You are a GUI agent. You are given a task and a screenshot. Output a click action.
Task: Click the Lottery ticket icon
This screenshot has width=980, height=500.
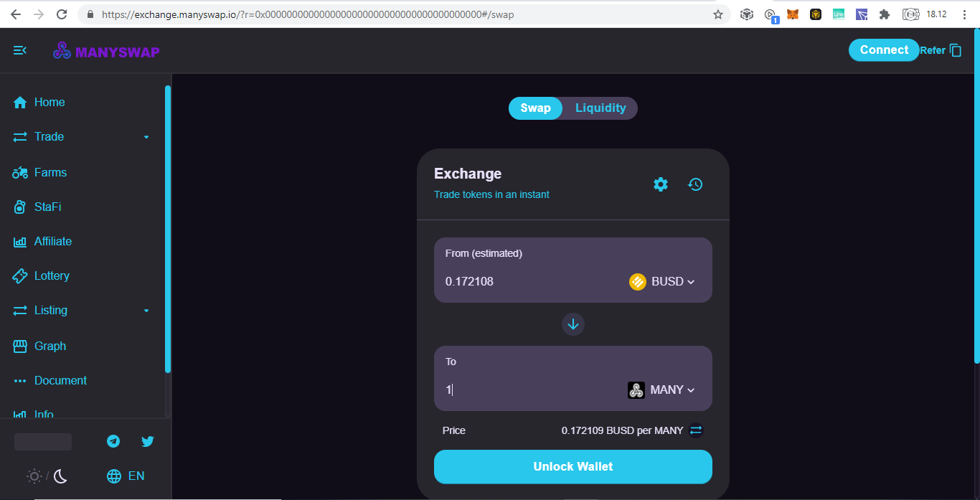point(20,275)
